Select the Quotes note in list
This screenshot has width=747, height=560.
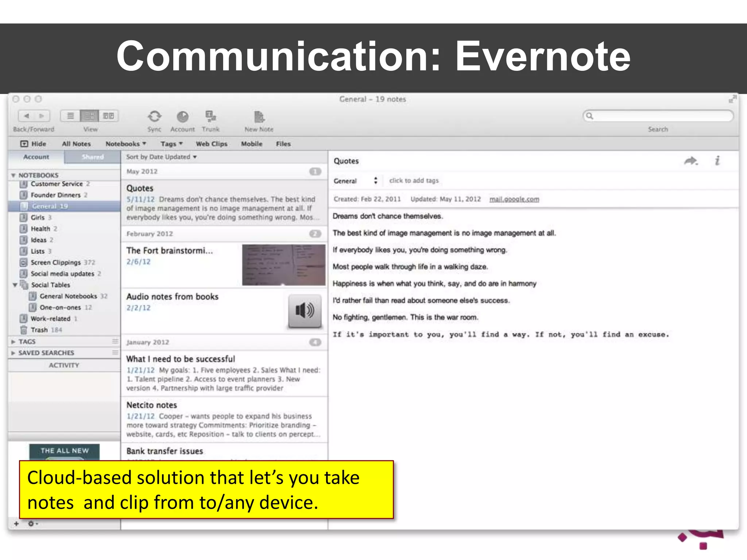tap(224, 203)
